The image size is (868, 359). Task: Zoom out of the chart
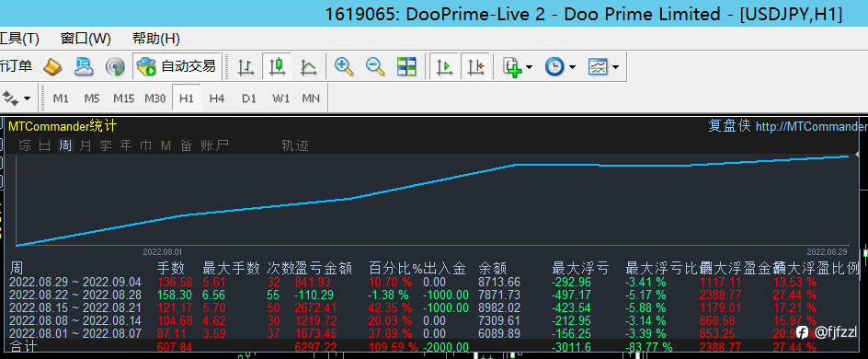point(375,67)
